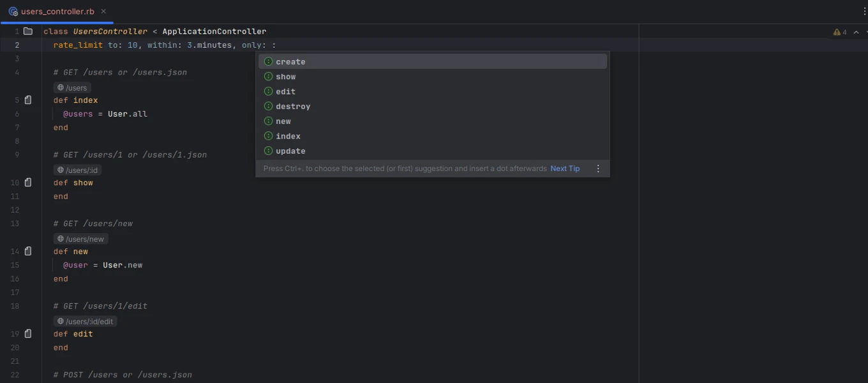This screenshot has height=383, width=868.
Task: Click the tip text in completion popup footer
Action: click(x=405, y=169)
